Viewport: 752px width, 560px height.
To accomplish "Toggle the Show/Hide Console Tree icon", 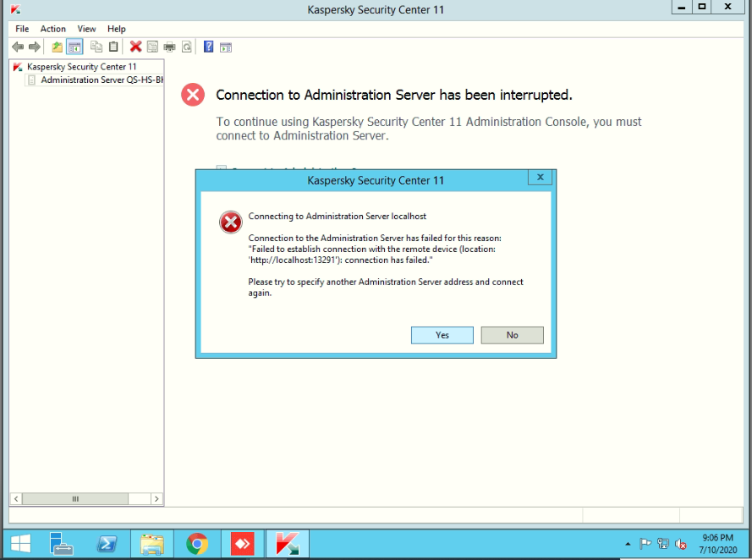I will [x=74, y=47].
